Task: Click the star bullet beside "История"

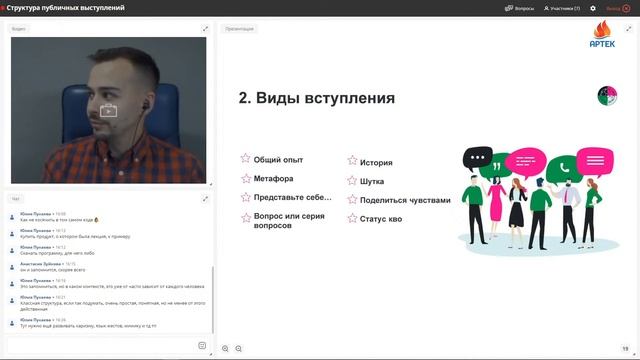Action: click(x=352, y=161)
